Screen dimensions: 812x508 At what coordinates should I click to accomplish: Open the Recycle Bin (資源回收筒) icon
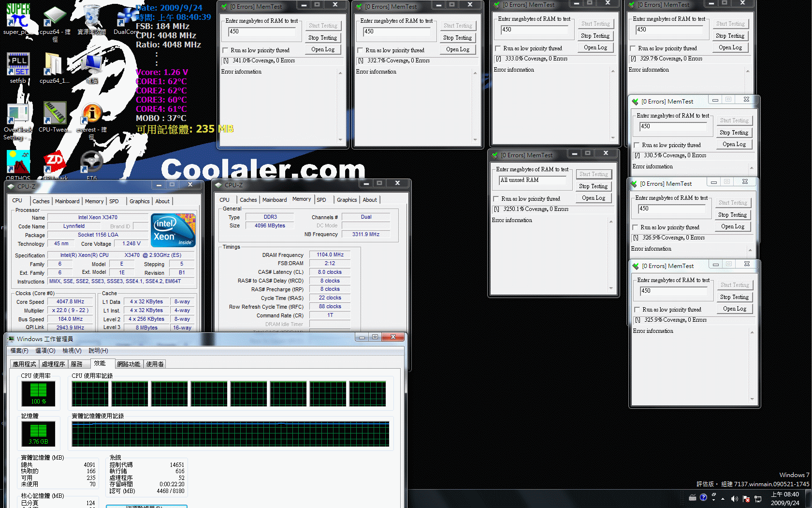tap(92, 19)
